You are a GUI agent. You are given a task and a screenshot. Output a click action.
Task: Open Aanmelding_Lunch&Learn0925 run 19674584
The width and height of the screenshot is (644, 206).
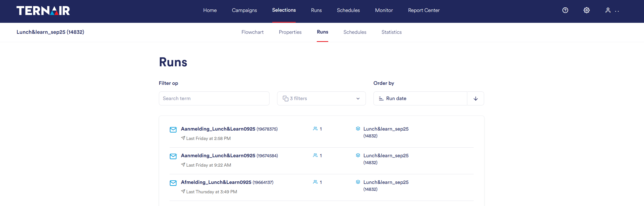218,156
